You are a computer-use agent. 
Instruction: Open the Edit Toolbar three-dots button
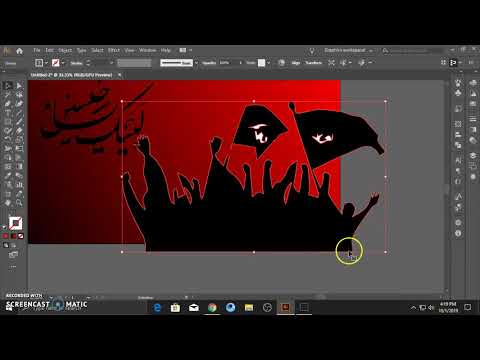(x=13, y=267)
